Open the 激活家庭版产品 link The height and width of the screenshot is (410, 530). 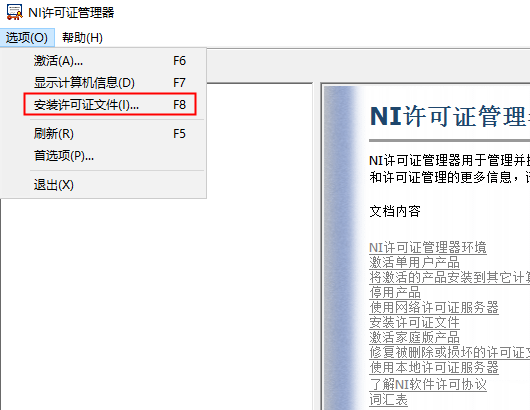(x=414, y=337)
